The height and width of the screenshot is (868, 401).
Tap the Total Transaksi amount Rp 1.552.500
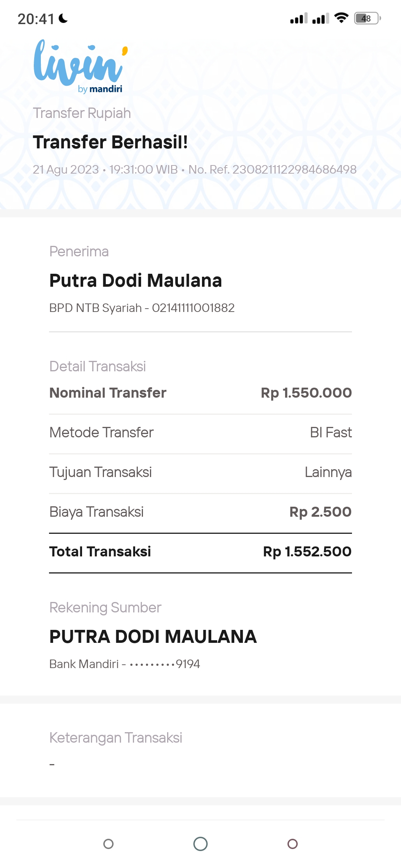pyautogui.click(x=307, y=552)
